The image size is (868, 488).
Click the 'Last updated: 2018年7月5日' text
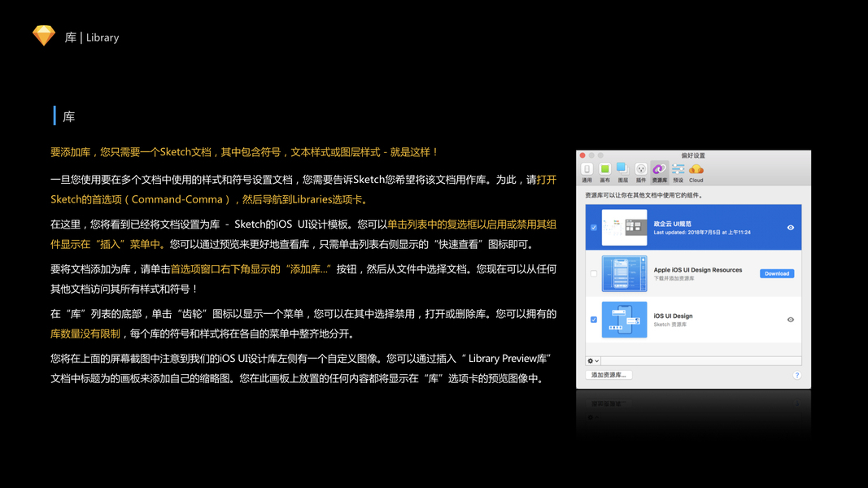pyautogui.click(x=687, y=233)
